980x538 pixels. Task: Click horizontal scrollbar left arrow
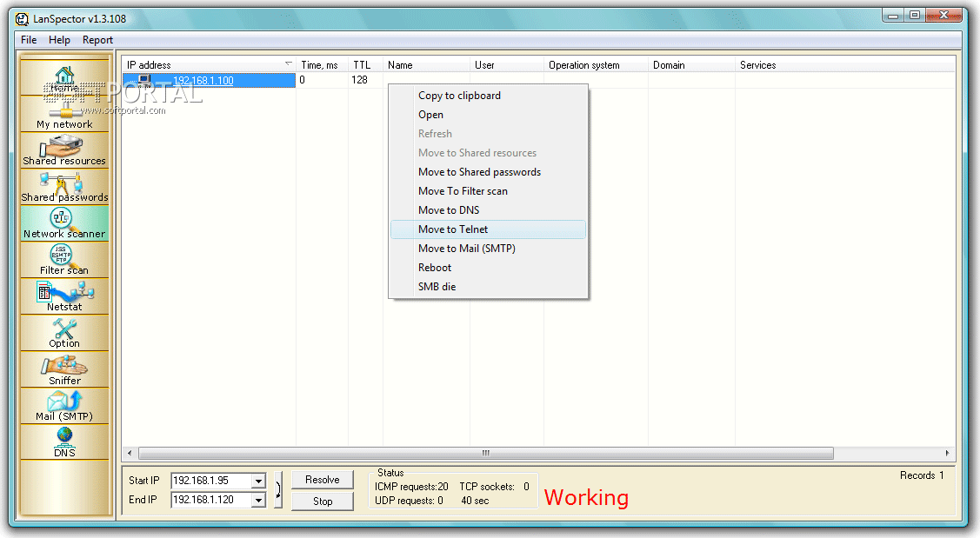130,453
